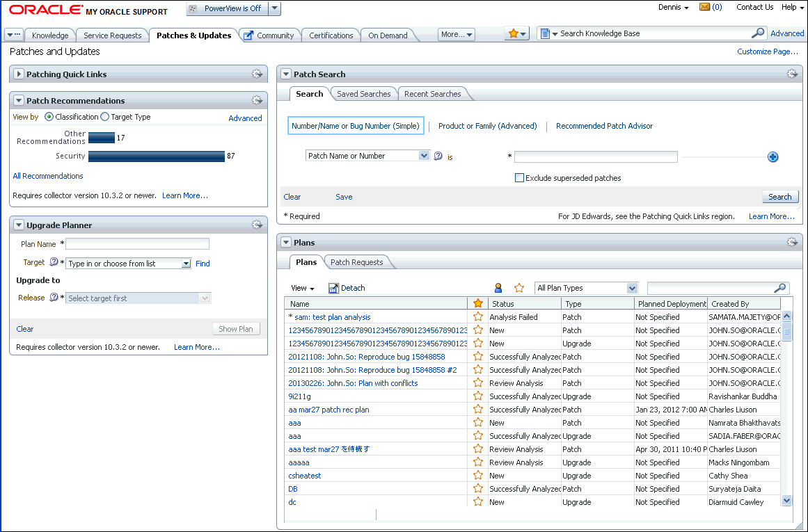Select the Target Type radio button
The height and width of the screenshot is (532, 808).
click(104, 117)
